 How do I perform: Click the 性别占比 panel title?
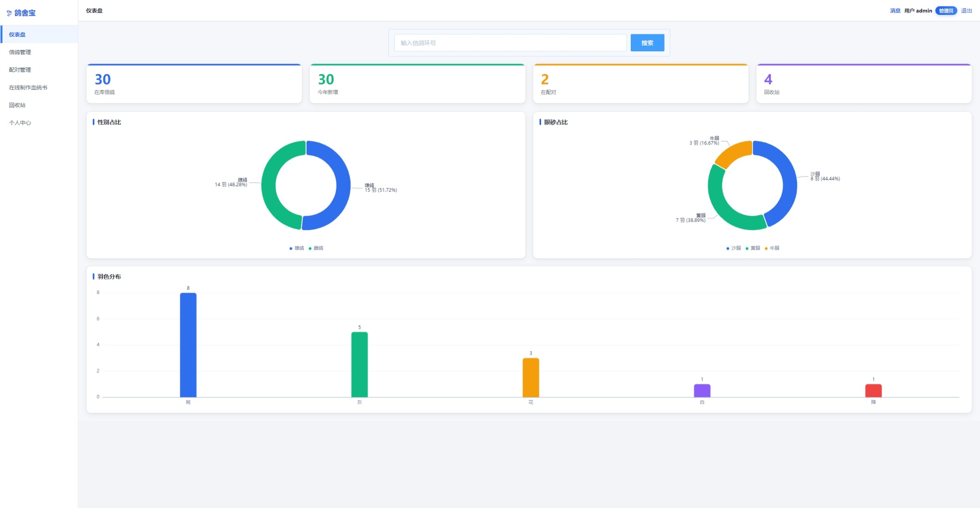tap(109, 122)
